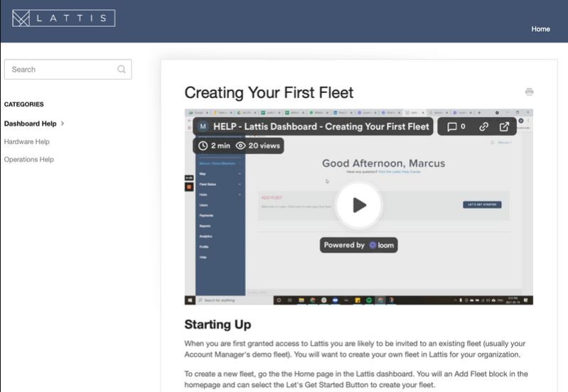Click Let's Get Started button in video
Image resolution: width=568 pixels, height=392 pixels.
[482, 205]
